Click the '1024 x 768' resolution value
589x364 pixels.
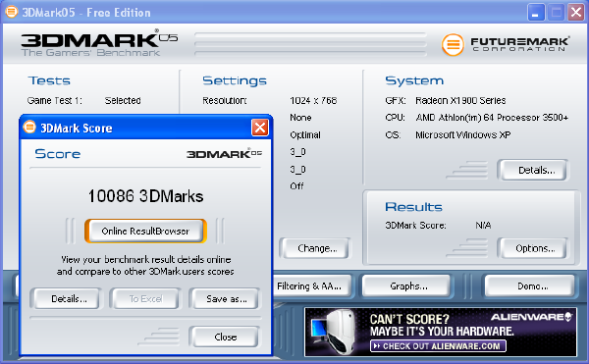coord(313,100)
